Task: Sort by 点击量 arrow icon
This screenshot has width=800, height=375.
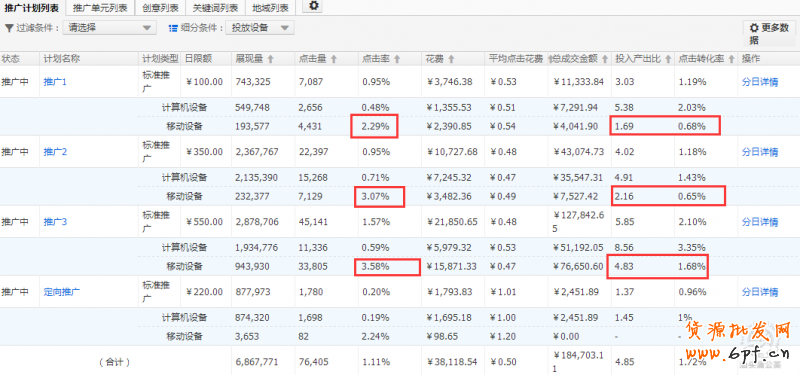Action: click(x=334, y=59)
